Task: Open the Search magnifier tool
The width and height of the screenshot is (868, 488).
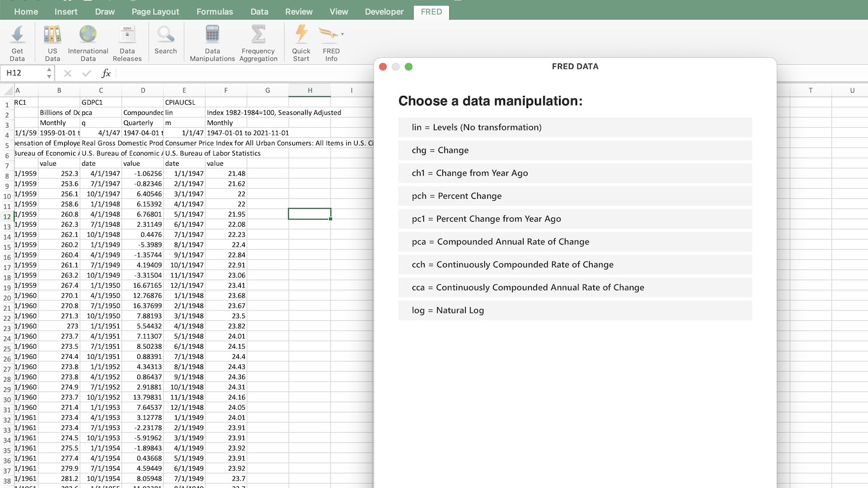Action: [x=166, y=35]
